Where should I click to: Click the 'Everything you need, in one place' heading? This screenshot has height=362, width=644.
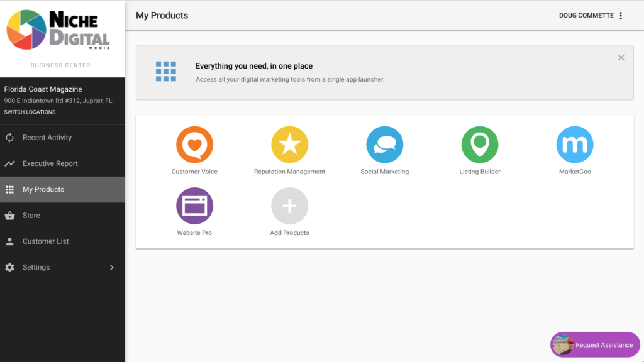point(254,65)
